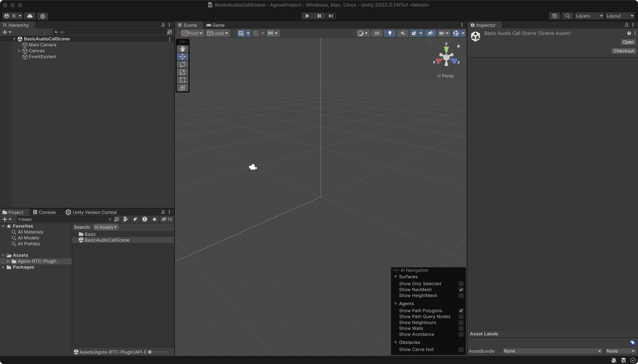
Task: Open the Layout dropdown
Action: pyautogui.click(x=620, y=16)
